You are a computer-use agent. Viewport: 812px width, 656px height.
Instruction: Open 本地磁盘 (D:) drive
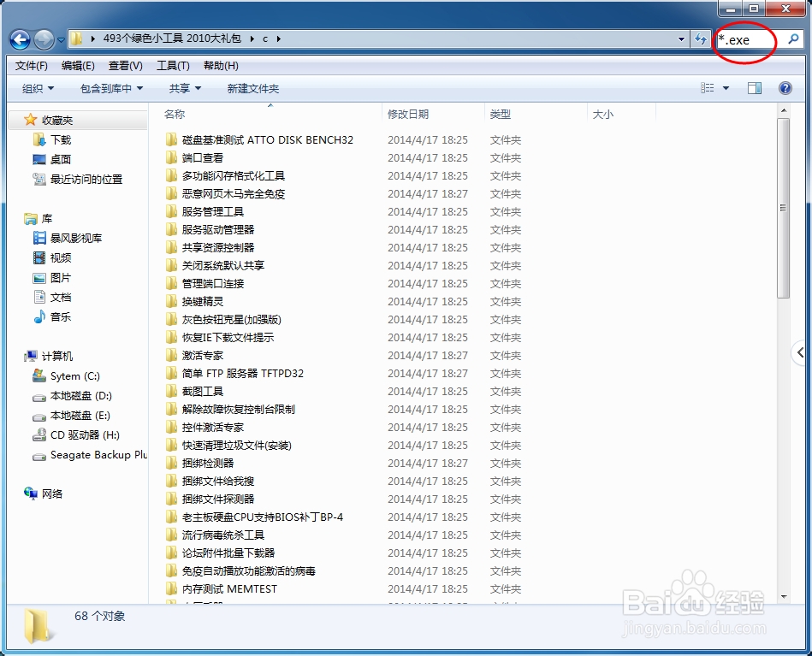80,396
